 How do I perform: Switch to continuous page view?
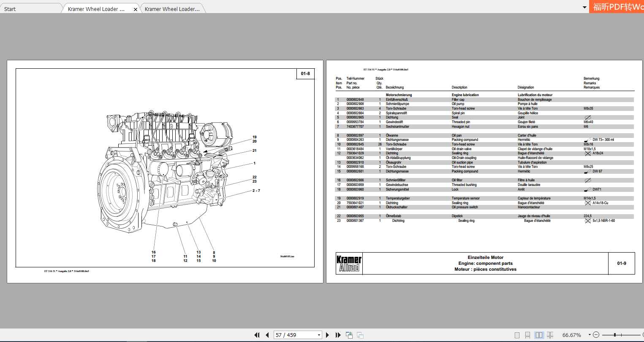[528, 335]
